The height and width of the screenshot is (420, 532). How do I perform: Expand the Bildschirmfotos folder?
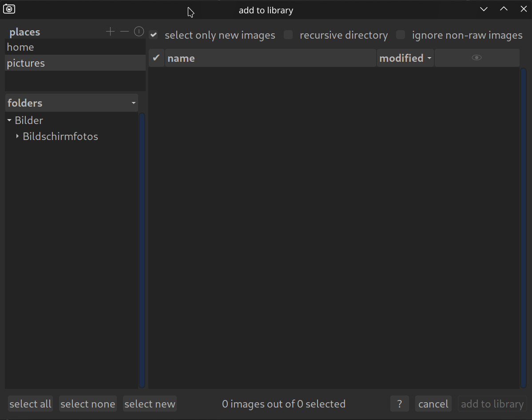click(17, 136)
